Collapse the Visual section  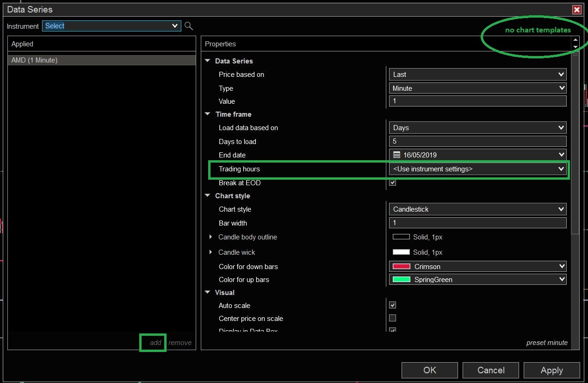(x=208, y=292)
